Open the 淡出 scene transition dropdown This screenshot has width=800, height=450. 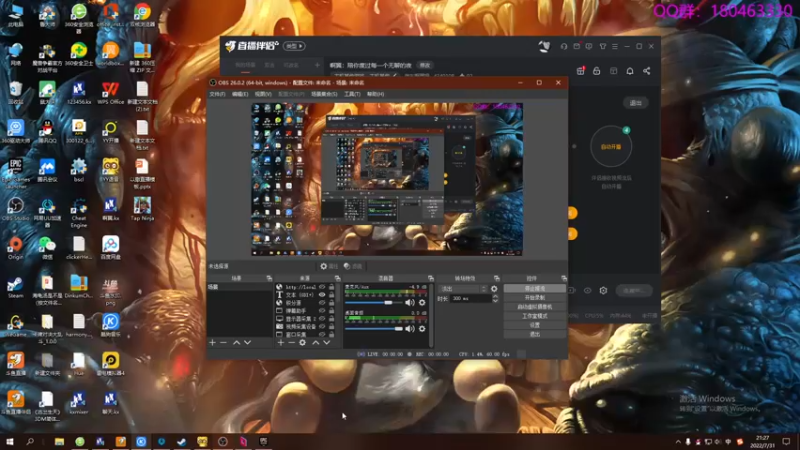pos(463,289)
